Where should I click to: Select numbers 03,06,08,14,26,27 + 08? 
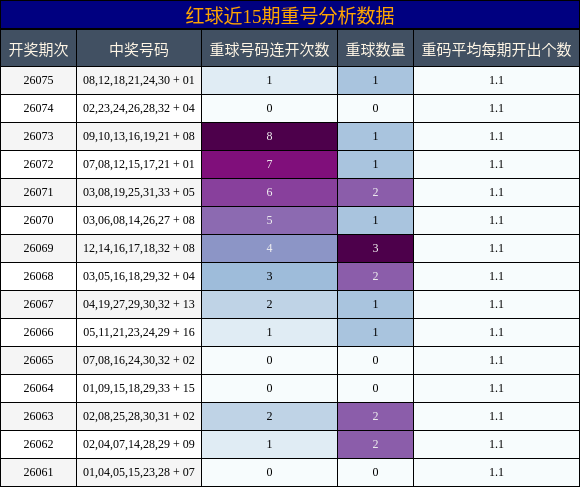coord(139,220)
